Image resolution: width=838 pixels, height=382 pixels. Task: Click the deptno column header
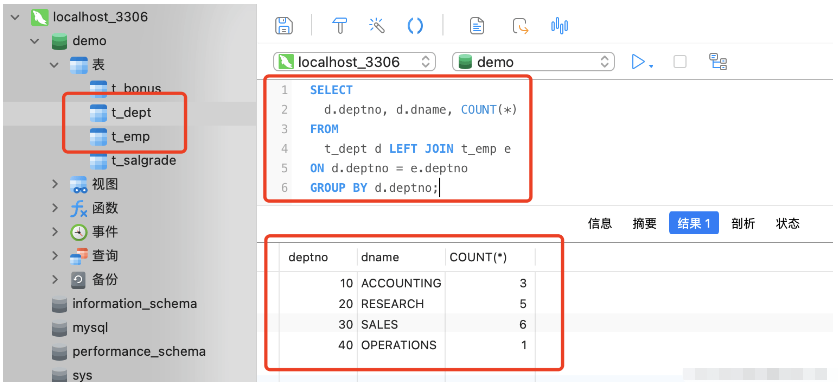tap(319, 257)
